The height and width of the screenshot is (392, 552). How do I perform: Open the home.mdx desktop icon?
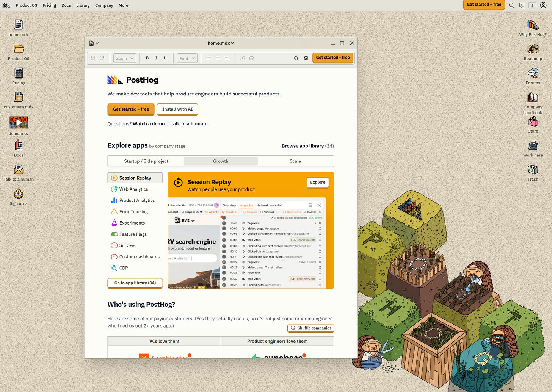point(19,25)
